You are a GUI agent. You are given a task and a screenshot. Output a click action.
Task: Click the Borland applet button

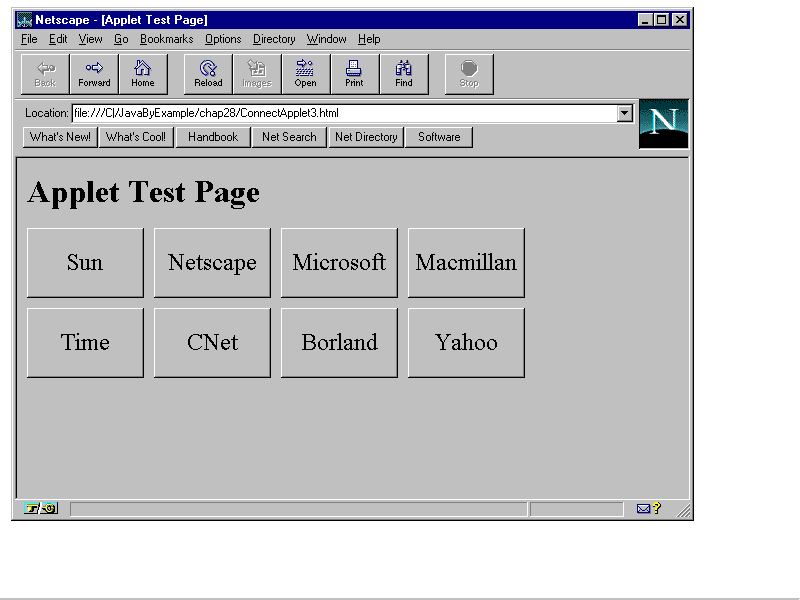(339, 343)
